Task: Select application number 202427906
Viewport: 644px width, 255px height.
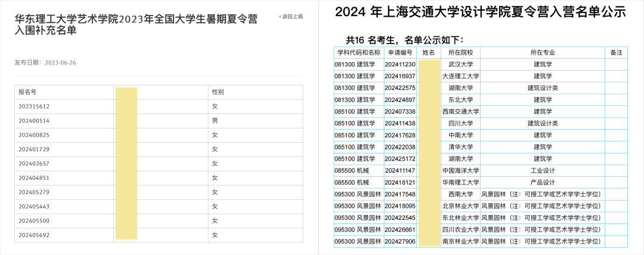Action: (401, 241)
